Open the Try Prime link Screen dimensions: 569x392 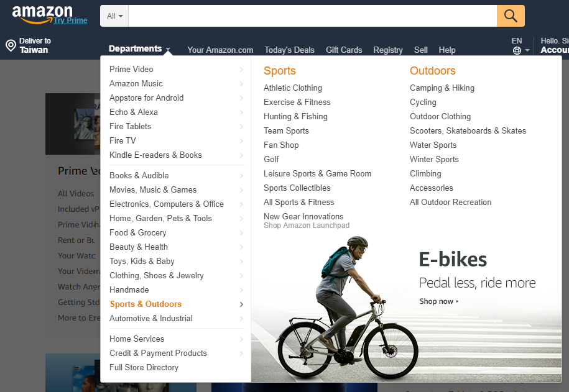[70, 21]
